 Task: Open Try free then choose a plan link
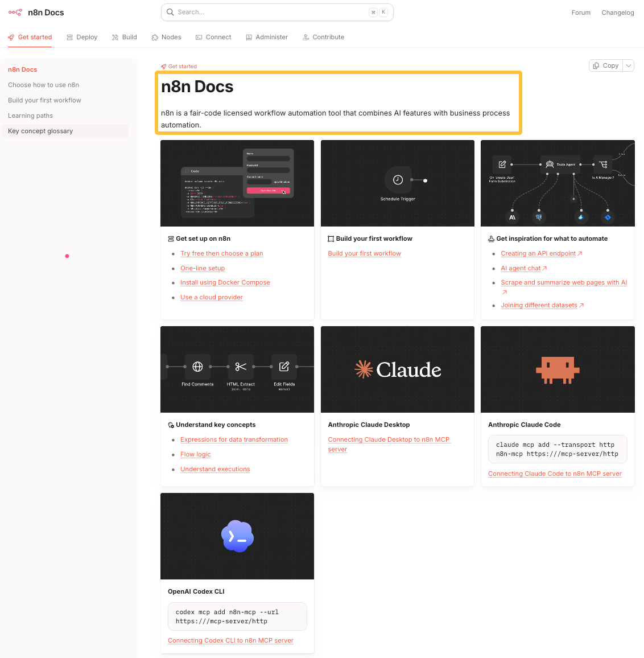(221, 253)
